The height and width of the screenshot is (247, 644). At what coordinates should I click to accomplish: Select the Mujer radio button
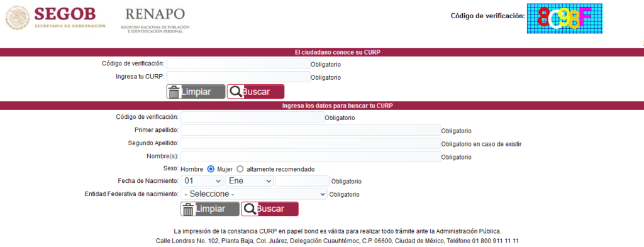point(240,168)
